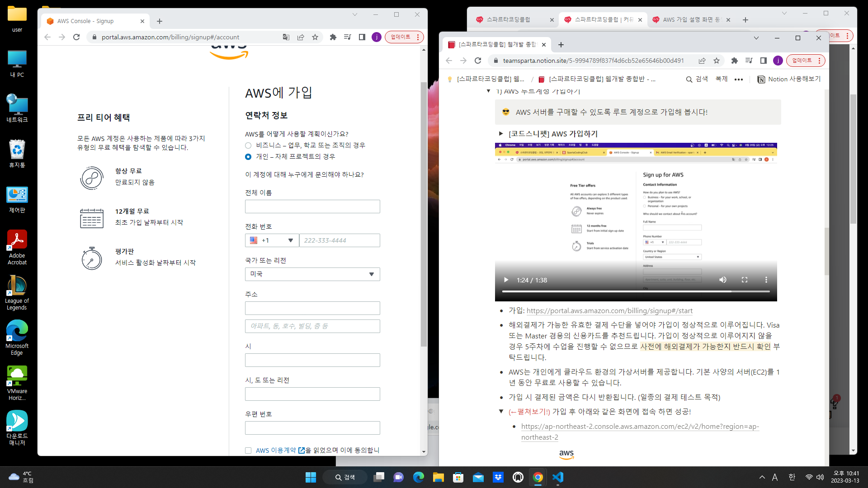Play the AWS signup video

point(506,280)
